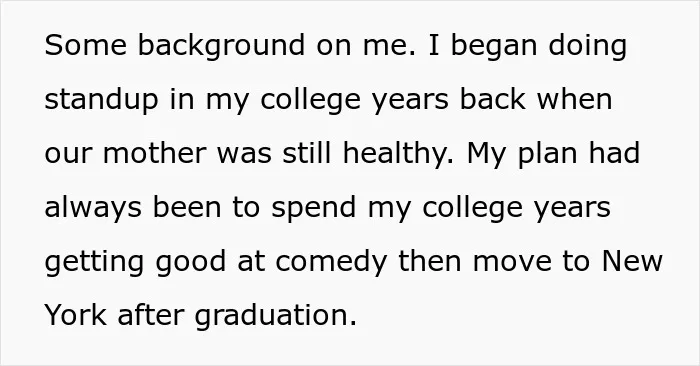Click the word "move" in the fifth line
700x366 pixels.
(512, 263)
